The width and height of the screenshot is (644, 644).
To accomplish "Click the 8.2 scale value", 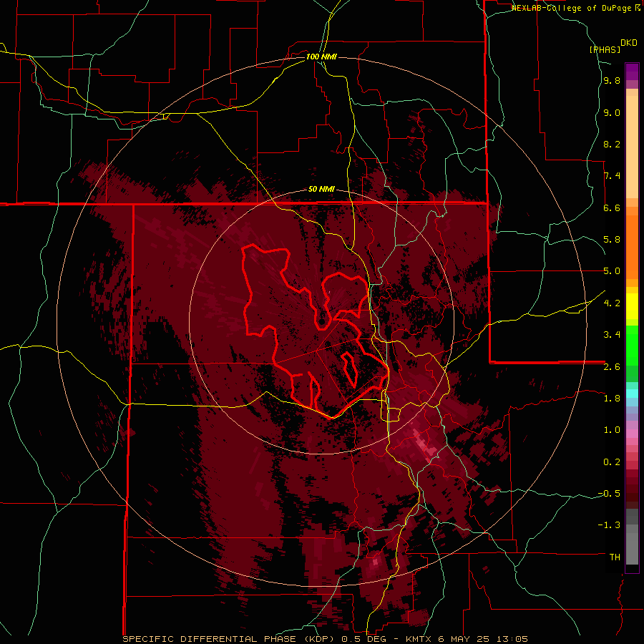I will [x=612, y=144].
